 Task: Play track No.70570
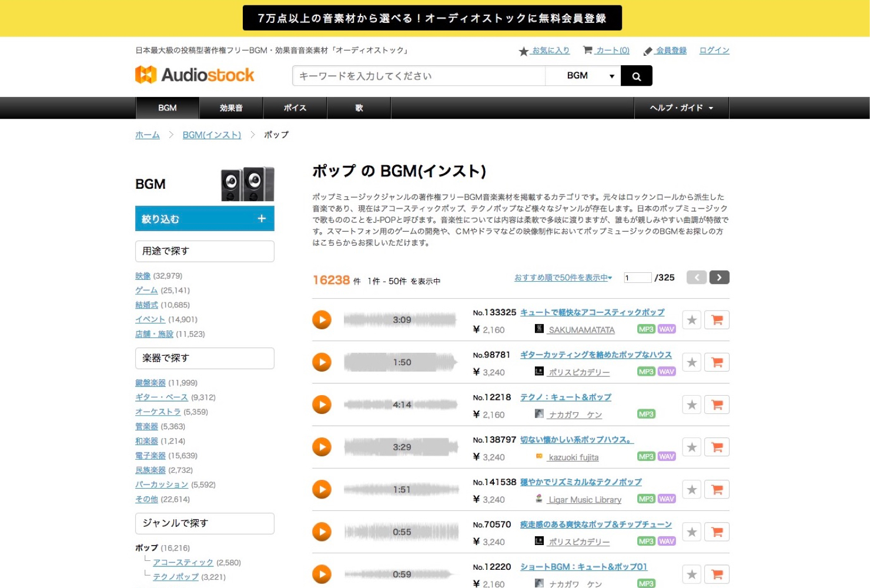322,532
